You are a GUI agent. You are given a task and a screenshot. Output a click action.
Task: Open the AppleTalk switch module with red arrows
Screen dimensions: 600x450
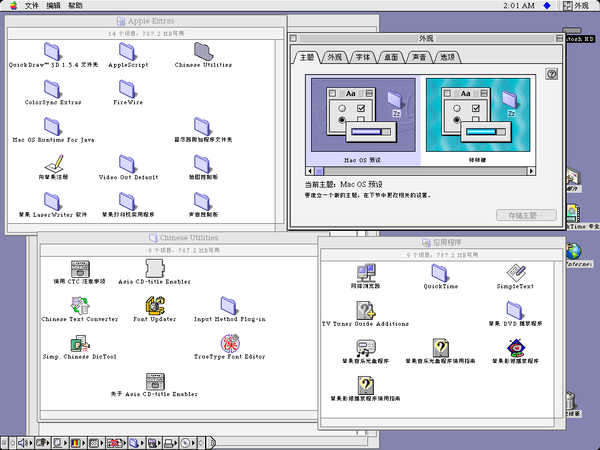tap(117, 443)
